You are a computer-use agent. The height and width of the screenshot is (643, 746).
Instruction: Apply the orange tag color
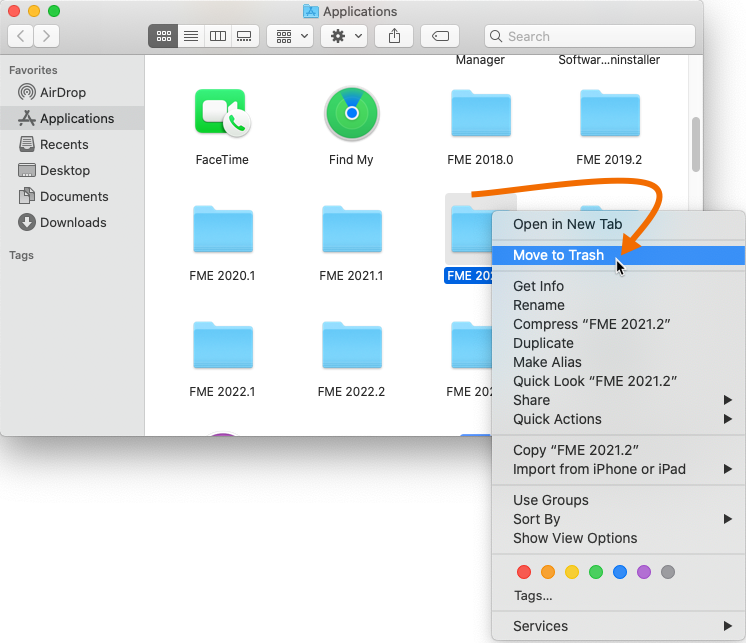tap(548, 572)
